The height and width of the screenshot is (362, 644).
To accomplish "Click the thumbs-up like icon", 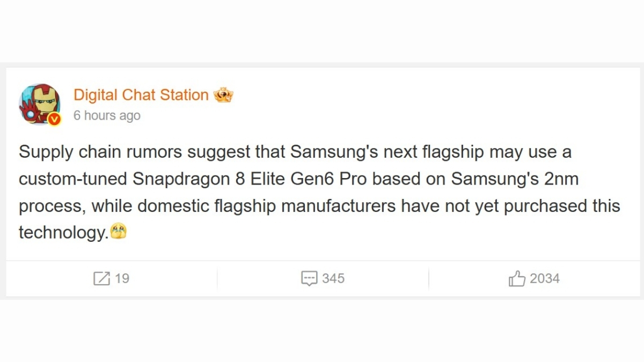I will (x=517, y=278).
